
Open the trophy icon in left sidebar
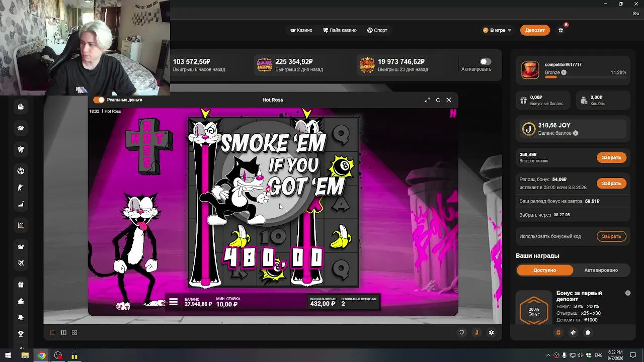[x=21, y=333]
